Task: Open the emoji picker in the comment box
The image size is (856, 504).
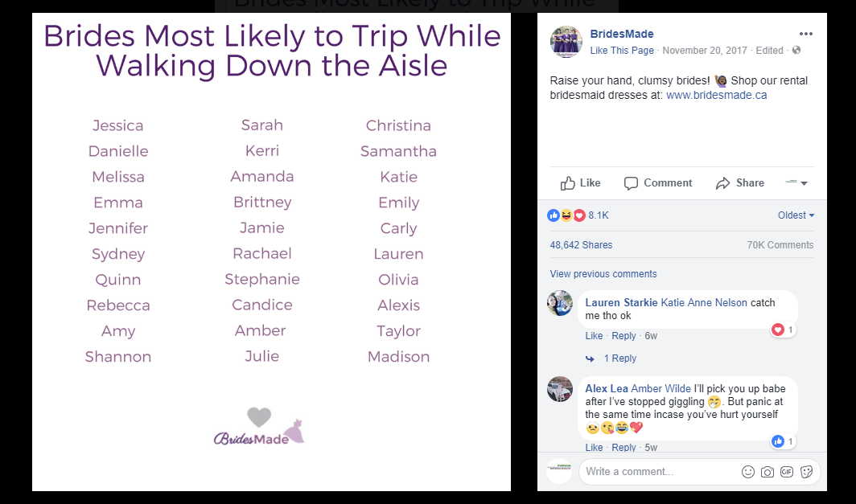Action: pos(747,472)
